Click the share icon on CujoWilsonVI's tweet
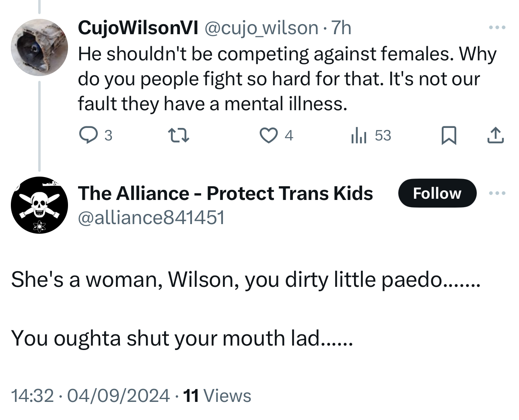Image resolution: width=519 pixels, height=420 pixels. point(495,136)
